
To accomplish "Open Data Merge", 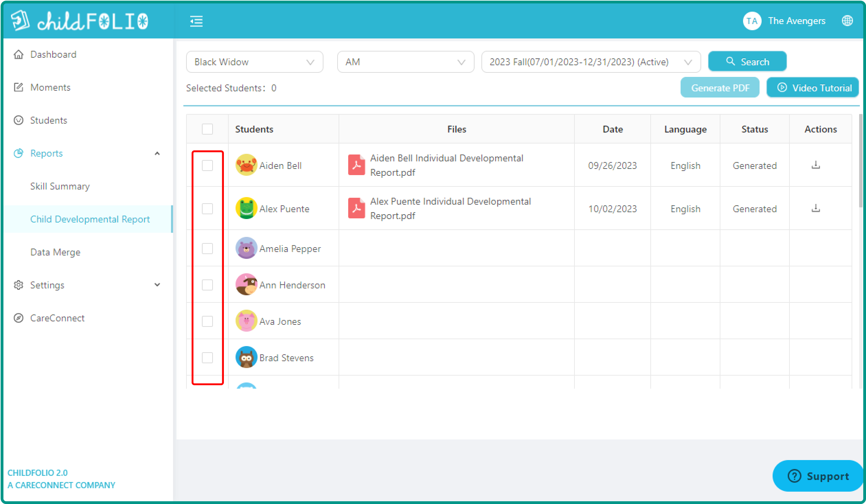I will (x=55, y=252).
